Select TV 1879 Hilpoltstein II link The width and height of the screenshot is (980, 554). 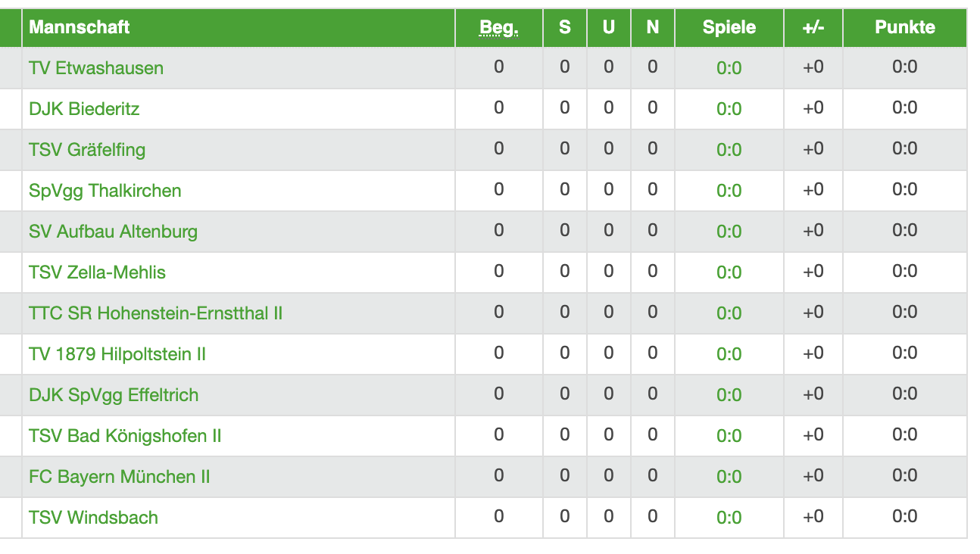(x=117, y=354)
